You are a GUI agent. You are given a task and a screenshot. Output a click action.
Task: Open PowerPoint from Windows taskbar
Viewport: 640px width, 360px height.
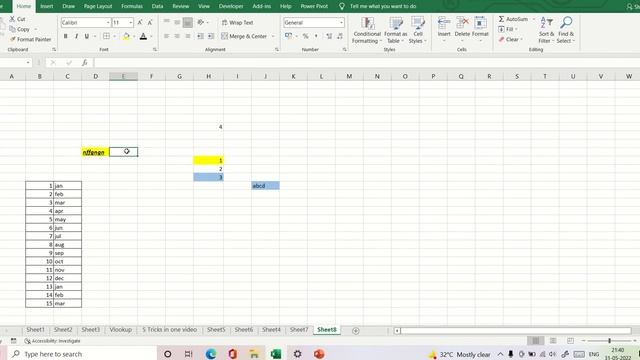tap(319, 353)
